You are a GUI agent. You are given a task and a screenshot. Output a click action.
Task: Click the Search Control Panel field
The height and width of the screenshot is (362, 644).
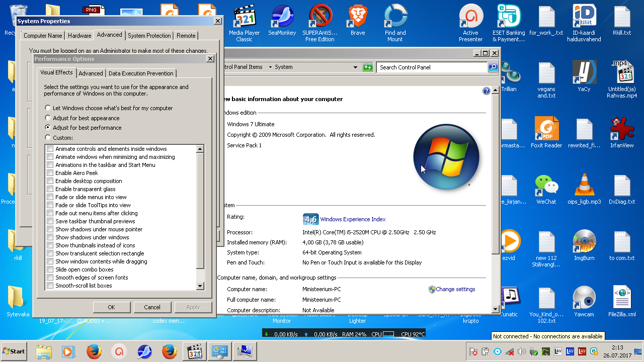pos(432,67)
